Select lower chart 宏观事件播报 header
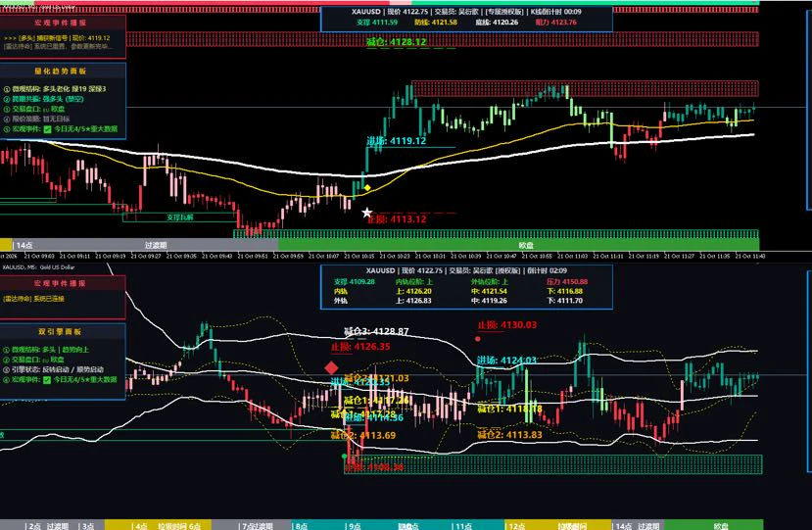Screen dimensions: 812x530 tap(63, 283)
